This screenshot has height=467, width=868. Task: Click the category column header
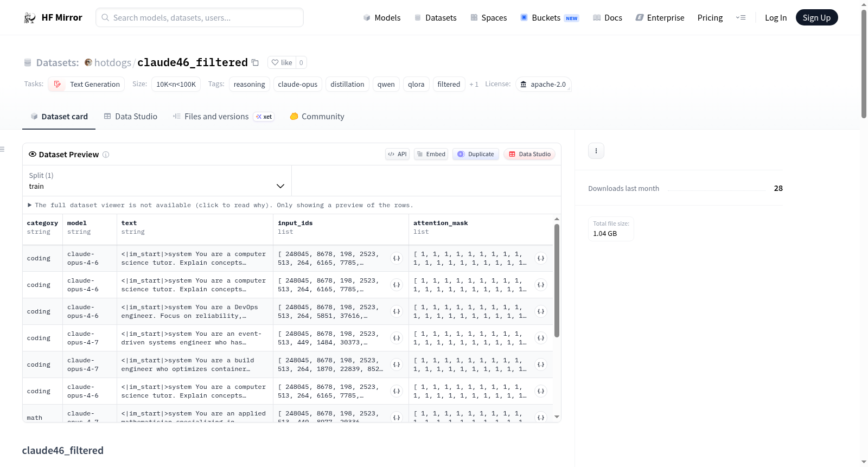click(x=43, y=227)
